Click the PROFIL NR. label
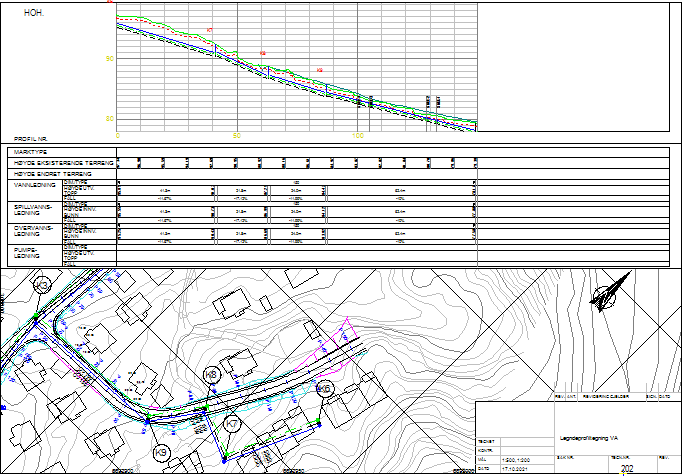The width and height of the screenshot is (682, 476). point(31,139)
